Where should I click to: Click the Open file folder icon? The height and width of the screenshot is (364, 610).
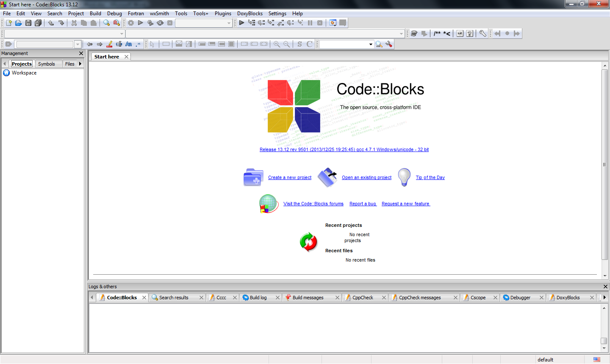point(18,23)
